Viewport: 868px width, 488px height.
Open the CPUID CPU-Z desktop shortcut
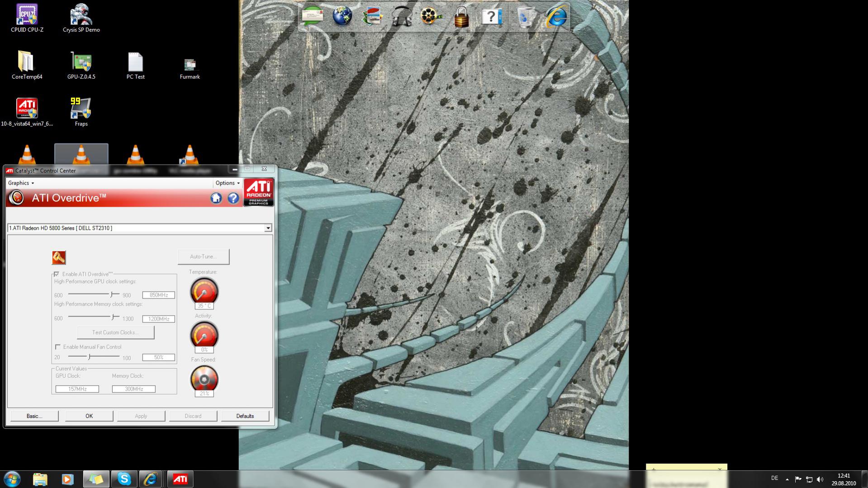[27, 18]
